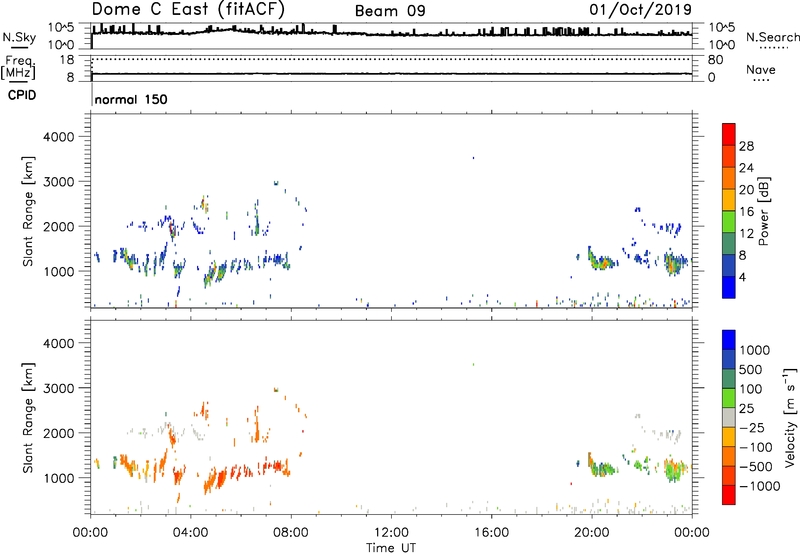Click the date '01/Oct/2019'
This screenshot has width=800, height=554.
pyautogui.click(x=640, y=9)
